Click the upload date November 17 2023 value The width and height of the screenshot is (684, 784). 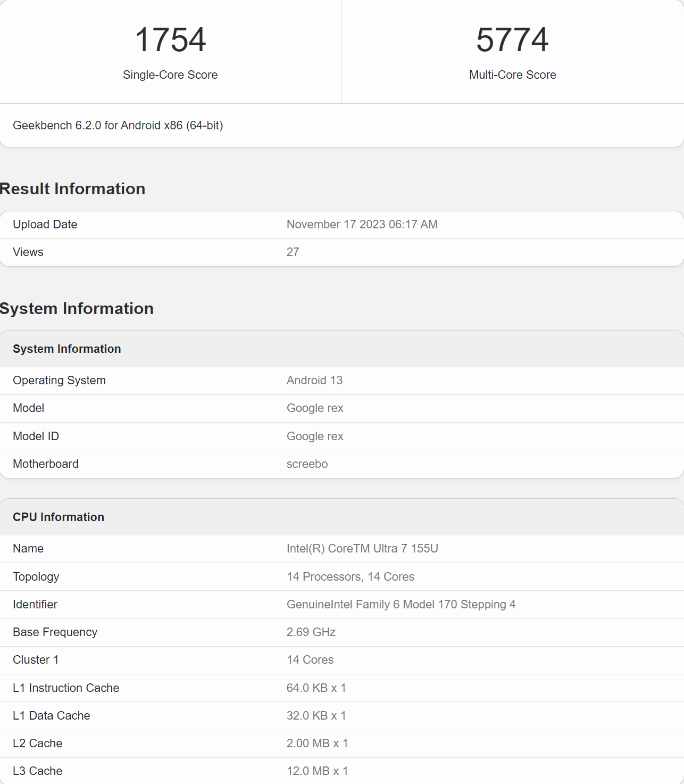pos(362,225)
